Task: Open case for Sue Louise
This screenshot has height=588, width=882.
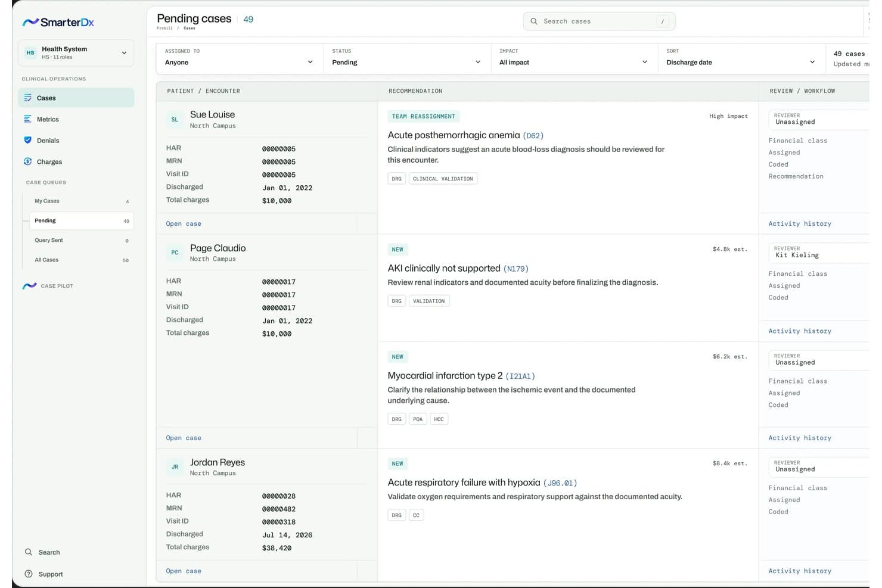Action: 184,223
